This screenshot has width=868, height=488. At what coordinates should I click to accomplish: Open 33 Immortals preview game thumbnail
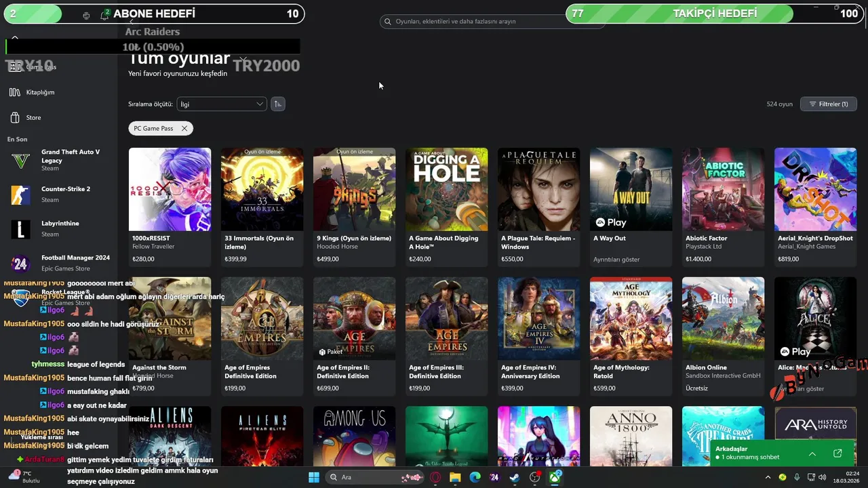coord(262,189)
